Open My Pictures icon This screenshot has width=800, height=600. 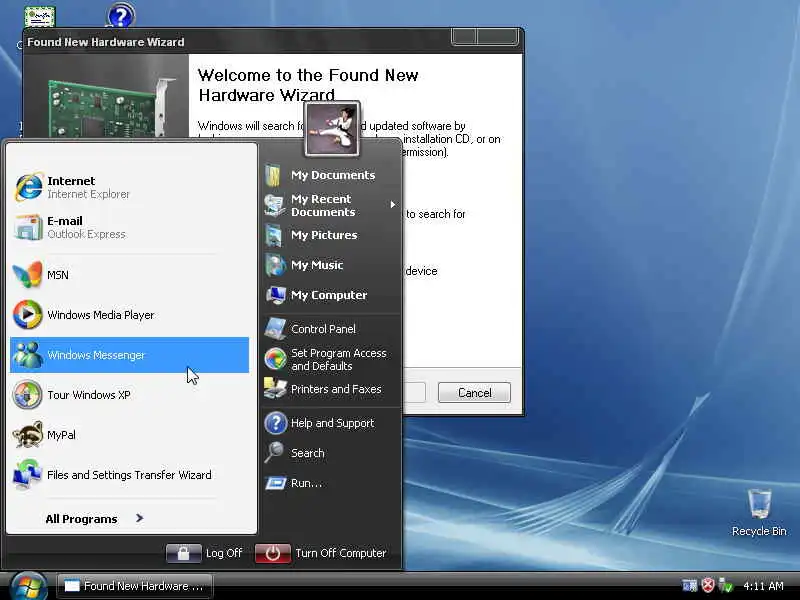274,235
